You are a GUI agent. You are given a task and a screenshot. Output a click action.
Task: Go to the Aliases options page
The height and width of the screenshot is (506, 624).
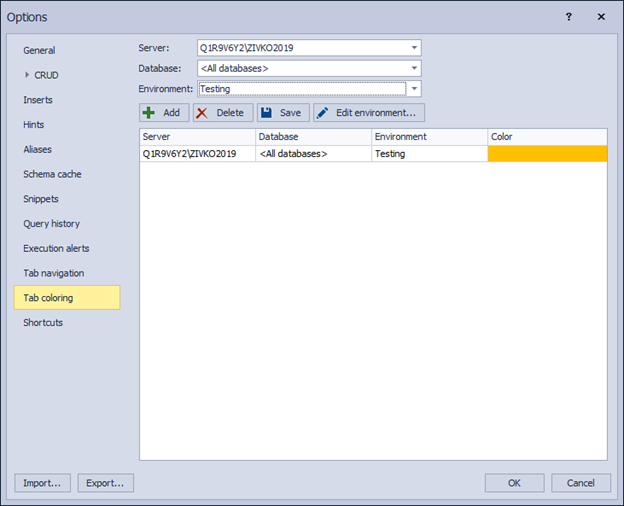click(37, 149)
